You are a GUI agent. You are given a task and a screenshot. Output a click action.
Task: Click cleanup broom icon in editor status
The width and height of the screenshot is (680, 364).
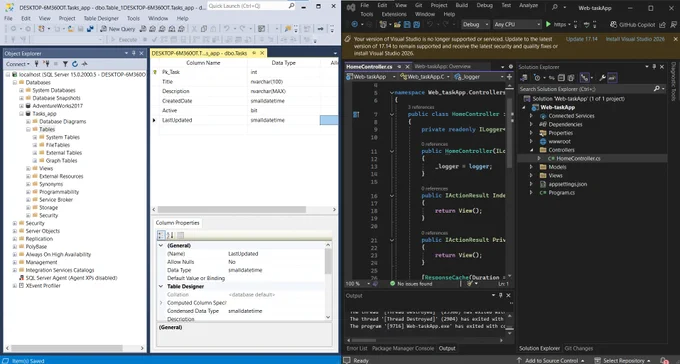(470, 283)
